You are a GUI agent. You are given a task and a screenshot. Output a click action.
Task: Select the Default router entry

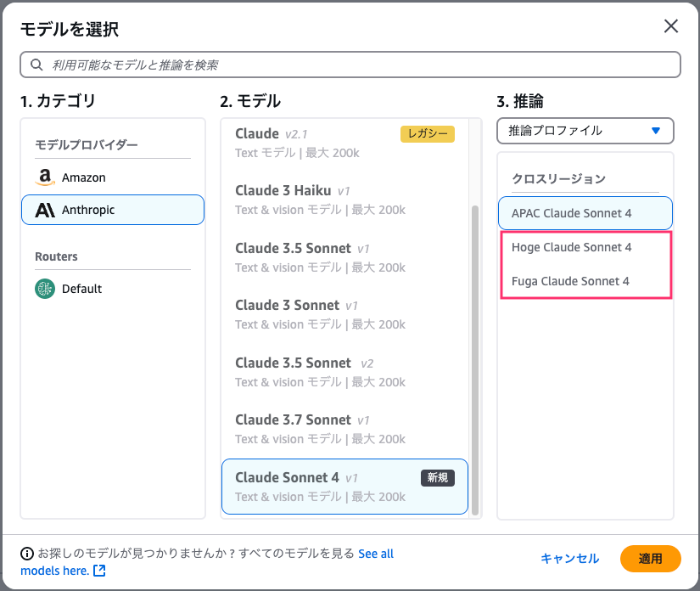(x=113, y=289)
